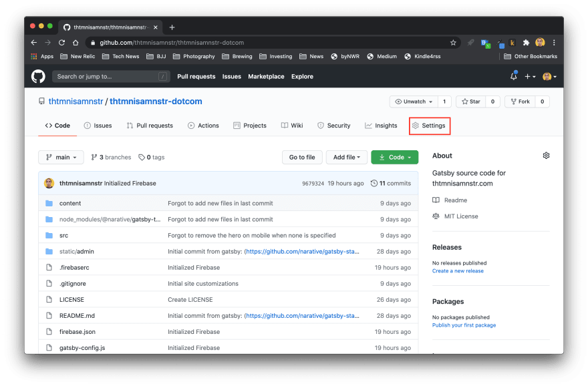Toggle Unwatch for this repository

pos(414,102)
